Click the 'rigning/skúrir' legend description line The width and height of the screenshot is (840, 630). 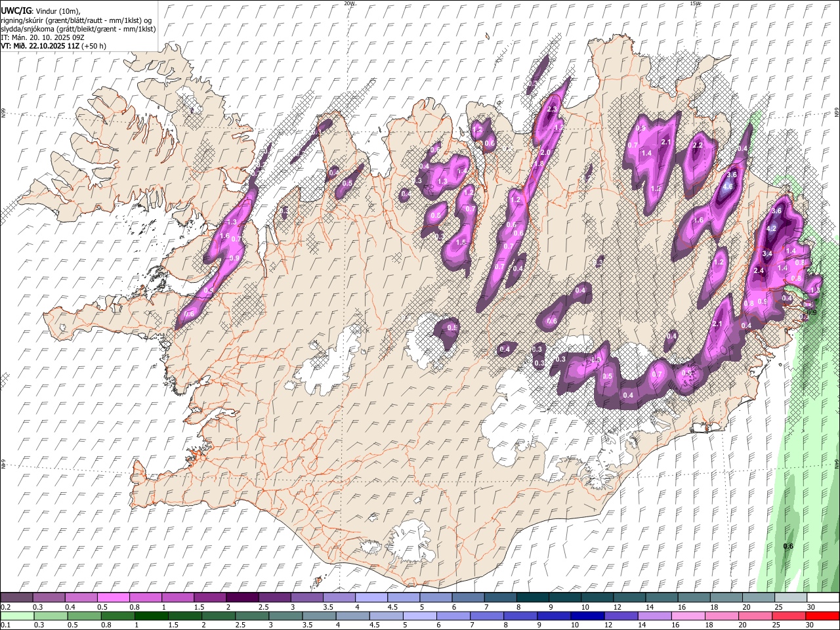[76, 20]
